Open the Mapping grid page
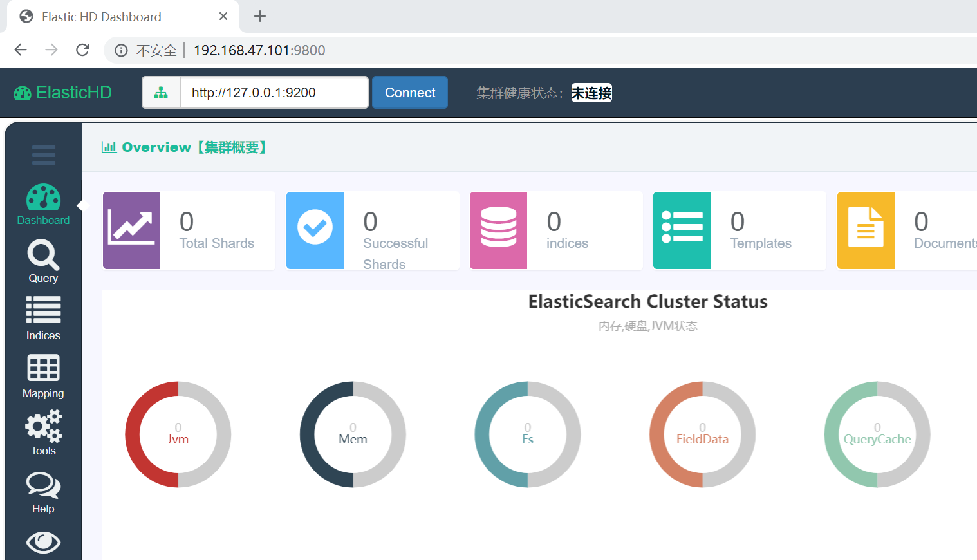The image size is (977, 560). pyautogui.click(x=43, y=377)
